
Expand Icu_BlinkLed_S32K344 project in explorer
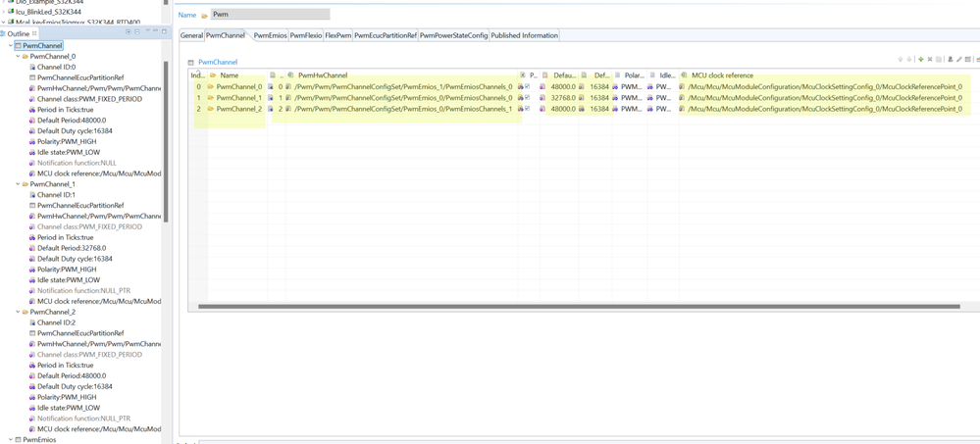[x=3, y=11]
